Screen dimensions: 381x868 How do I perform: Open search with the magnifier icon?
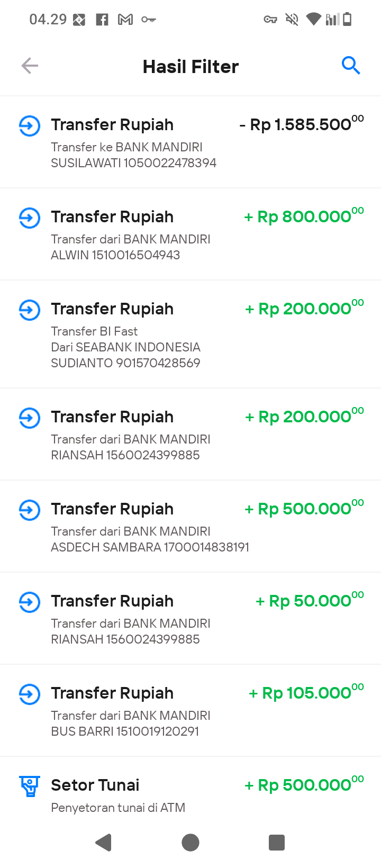click(x=351, y=66)
